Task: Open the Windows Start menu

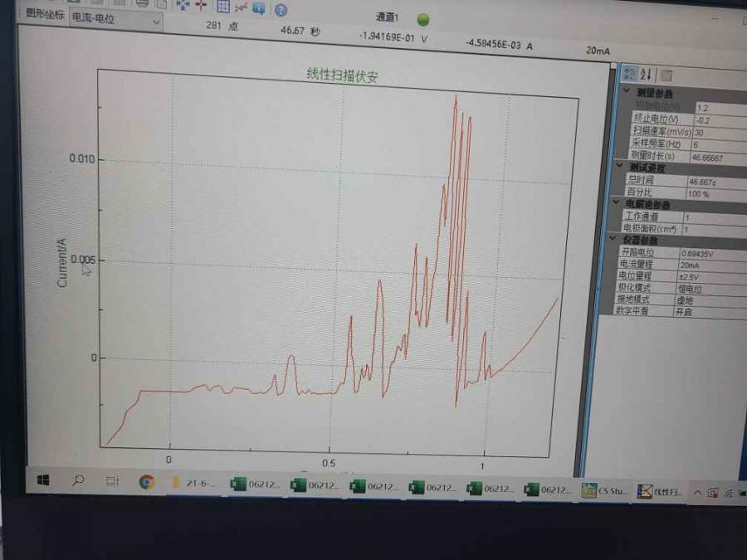Action: 43,480
